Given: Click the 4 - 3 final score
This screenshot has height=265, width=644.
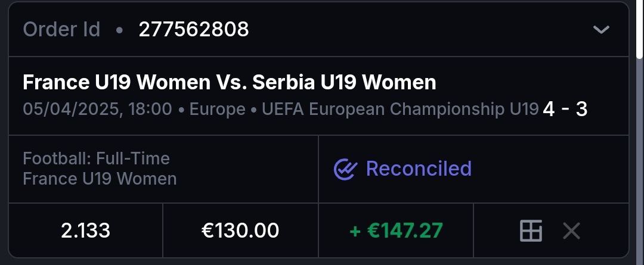Looking at the screenshot, I should pos(565,109).
